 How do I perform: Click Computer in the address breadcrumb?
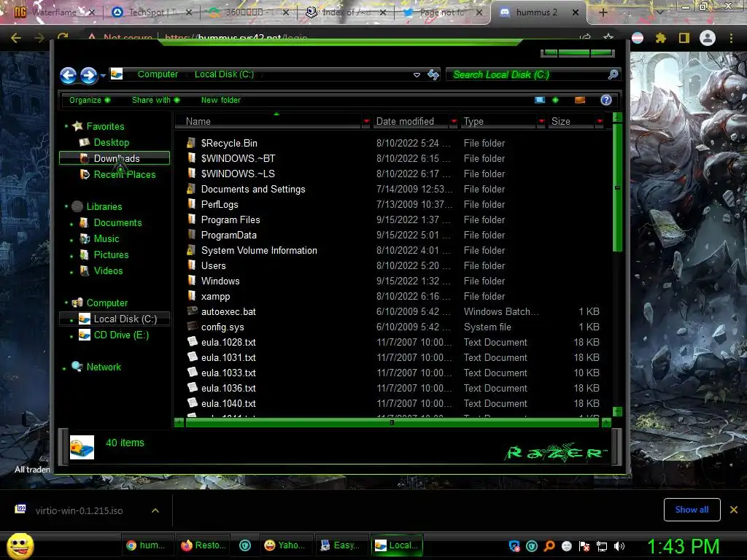(x=158, y=74)
